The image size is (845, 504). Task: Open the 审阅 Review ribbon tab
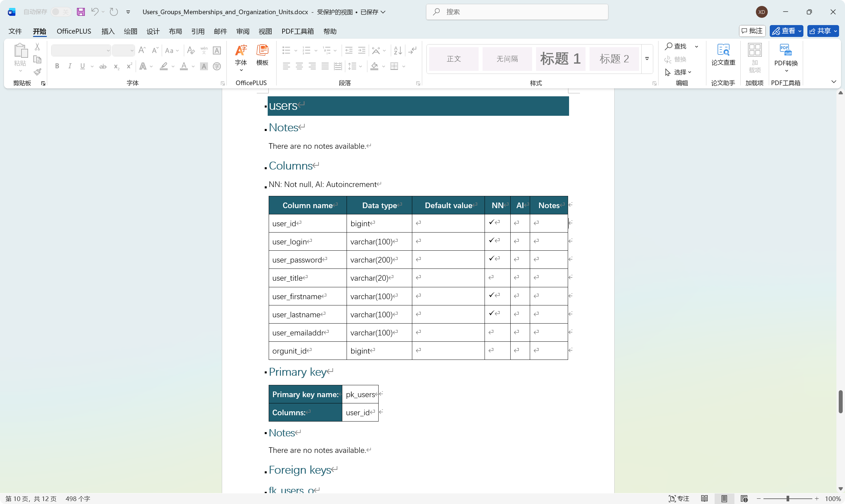[243, 31]
